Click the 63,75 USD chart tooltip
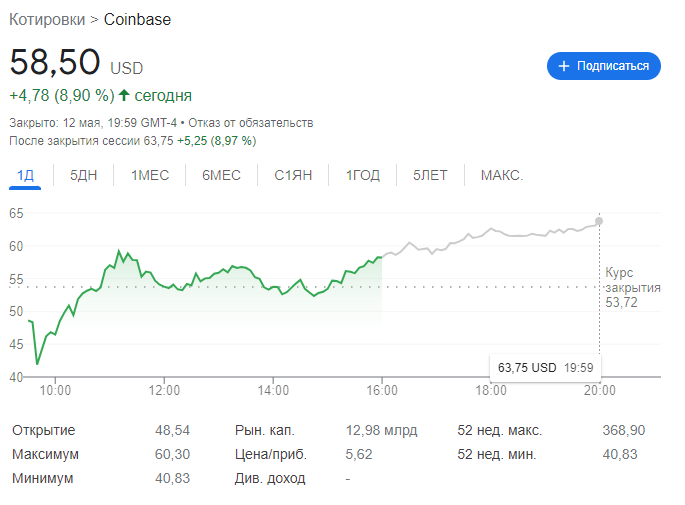The image size is (685, 505). pyautogui.click(x=546, y=368)
